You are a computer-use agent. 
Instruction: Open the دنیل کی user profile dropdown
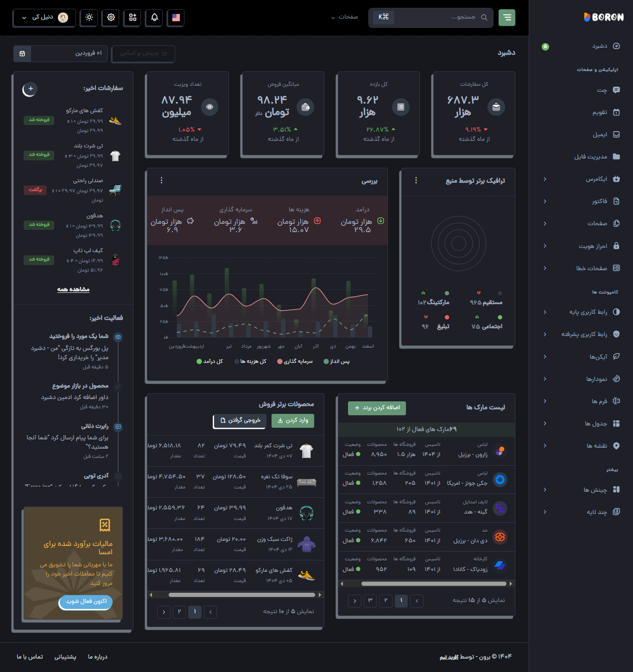[44, 18]
